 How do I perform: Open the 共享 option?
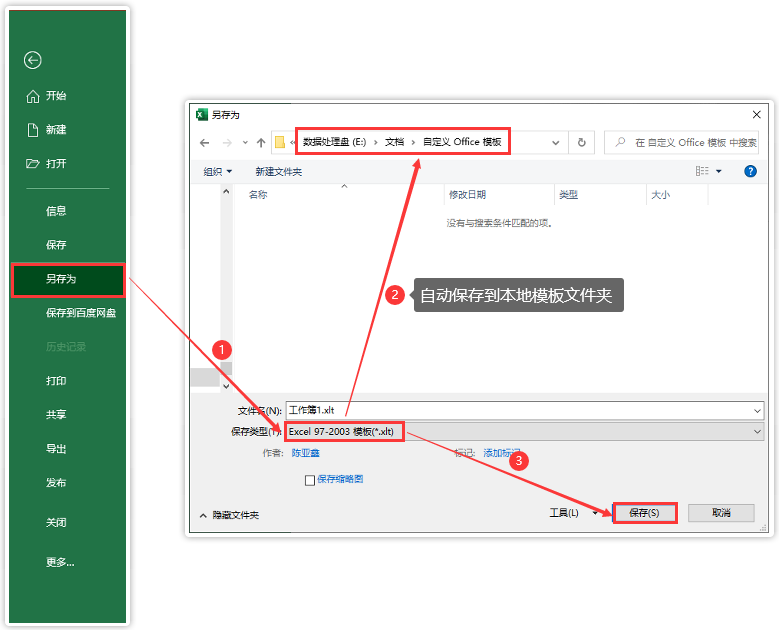coord(56,414)
